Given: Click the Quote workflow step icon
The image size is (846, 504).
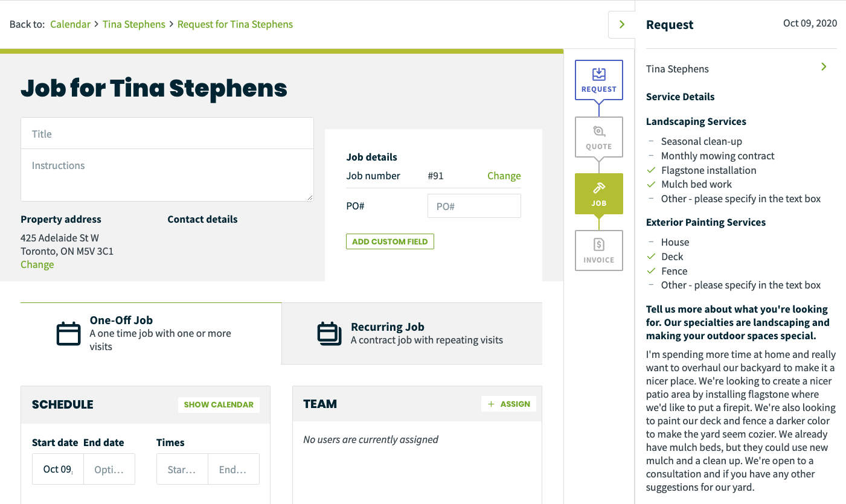Looking at the screenshot, I should [x=598, y=132].
